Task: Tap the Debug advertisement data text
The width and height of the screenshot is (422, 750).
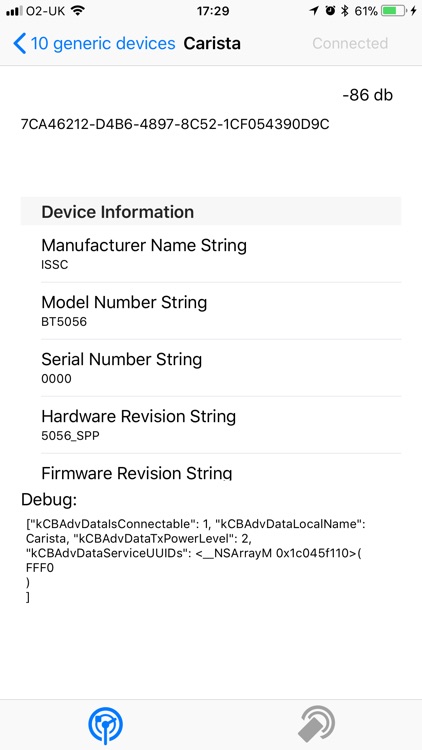Action: click(x=195, y=560)
